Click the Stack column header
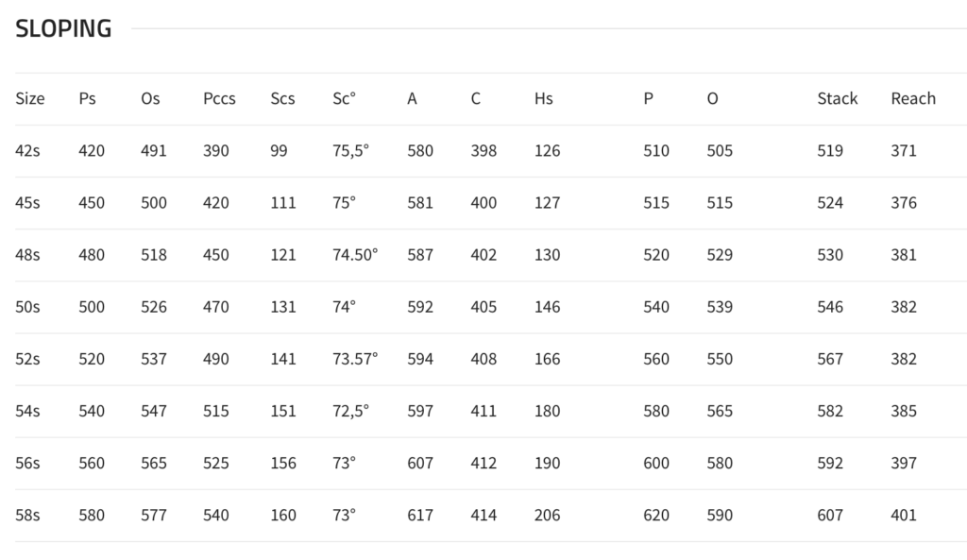The height and width of the screenshot is (560, 967). point(838,98)
